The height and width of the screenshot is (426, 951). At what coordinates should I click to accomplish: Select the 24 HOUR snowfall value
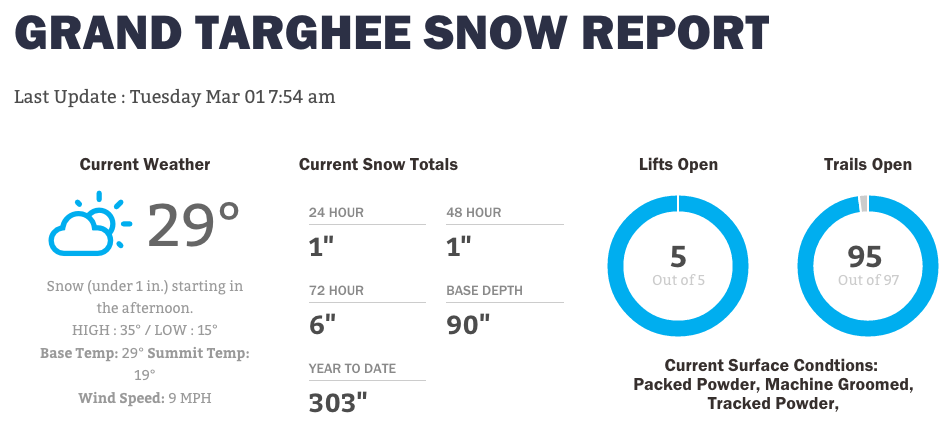tap(321, 247)
